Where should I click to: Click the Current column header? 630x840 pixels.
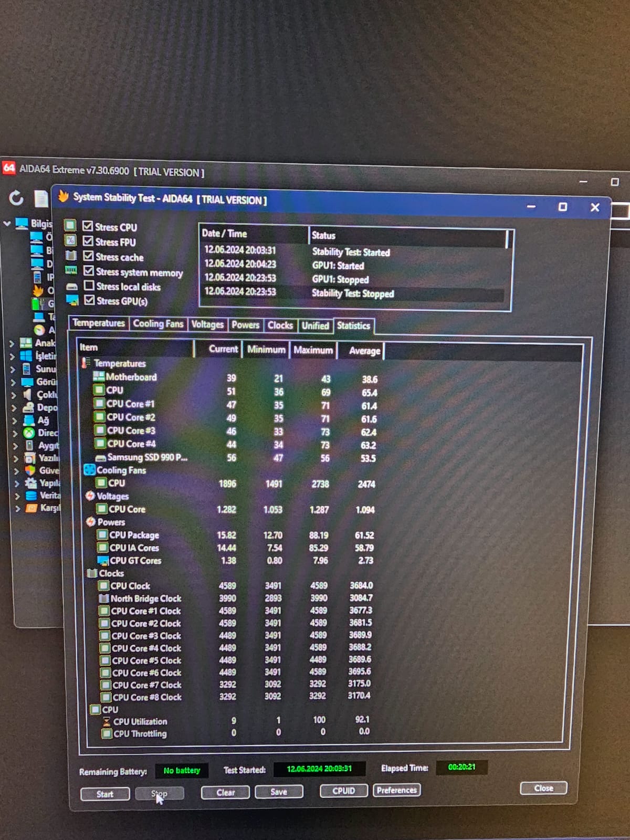(218, 349)
